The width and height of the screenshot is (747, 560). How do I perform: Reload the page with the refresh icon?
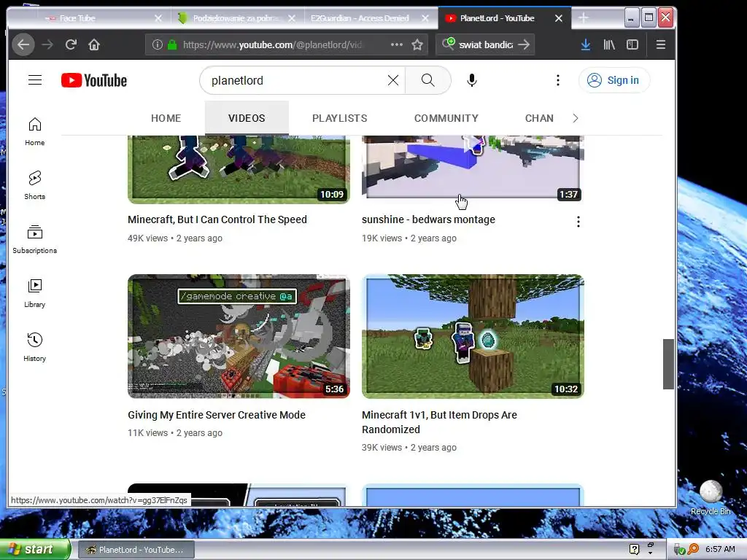[x=71, y=44]
